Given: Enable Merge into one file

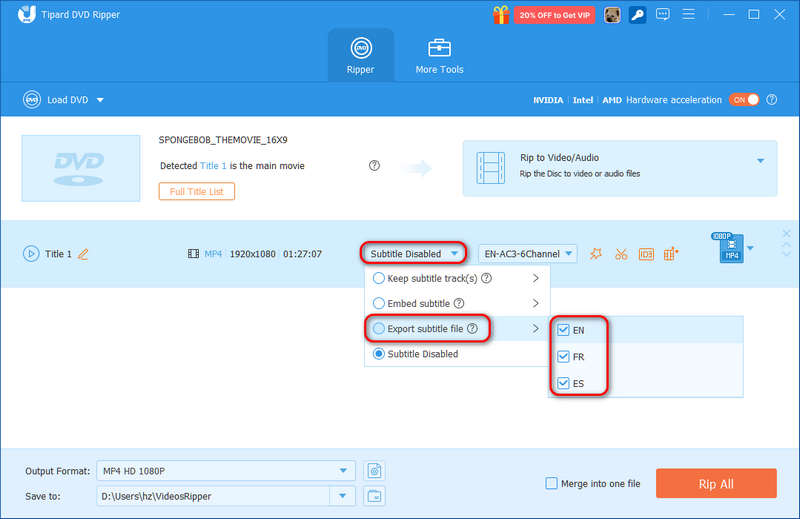Looking at the screenshot, I should [551, 483].
